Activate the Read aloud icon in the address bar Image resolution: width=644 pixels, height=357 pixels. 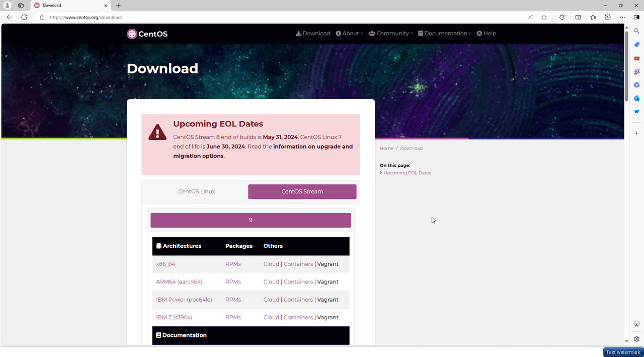tap(530, 17)
